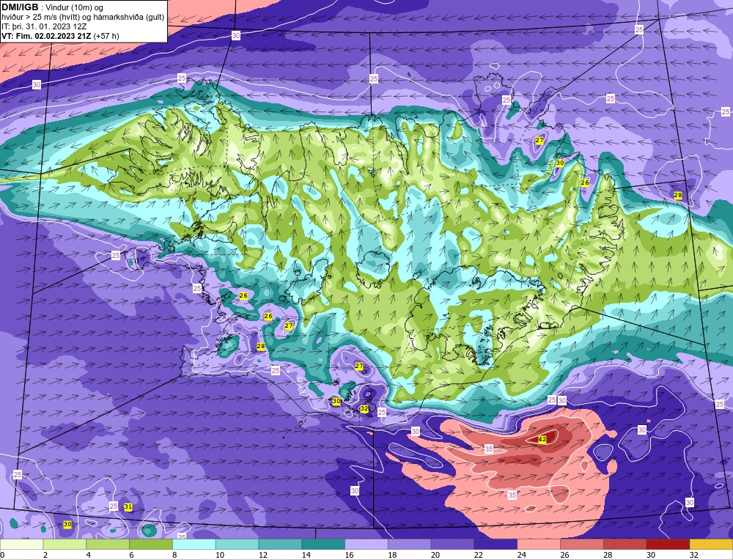Viewport: 733px width, 560px height.
Task: Click the DMI/IGB title text
Action: 20,7
